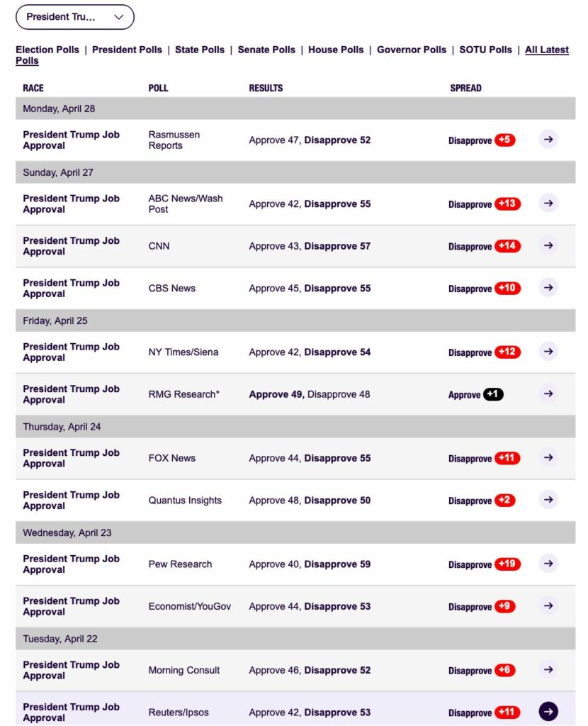The width and height of the screenshot is (588, 726).
Task: Go to Governor Polls section
Action: click(x=412, y=50)
